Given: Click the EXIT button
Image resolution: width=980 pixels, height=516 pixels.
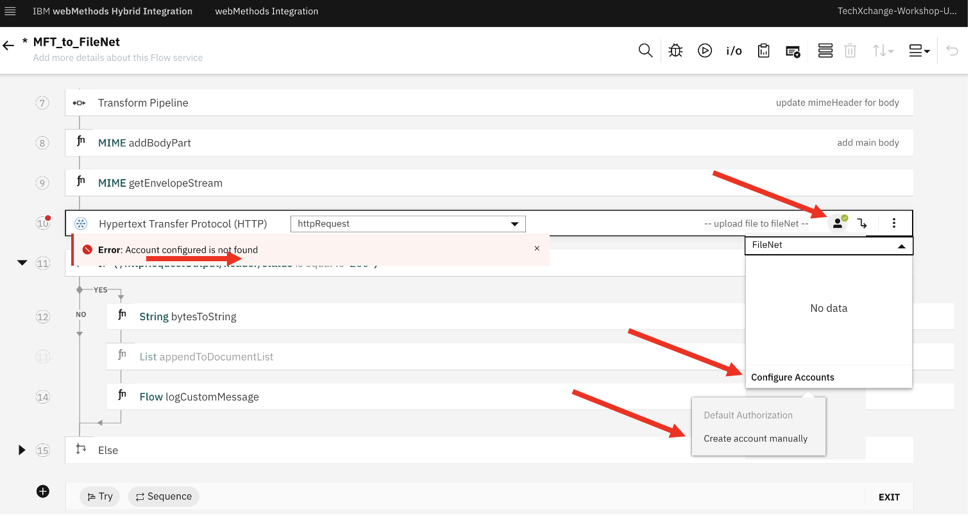Looking at the screenshot, I should (x=889, y=497).
